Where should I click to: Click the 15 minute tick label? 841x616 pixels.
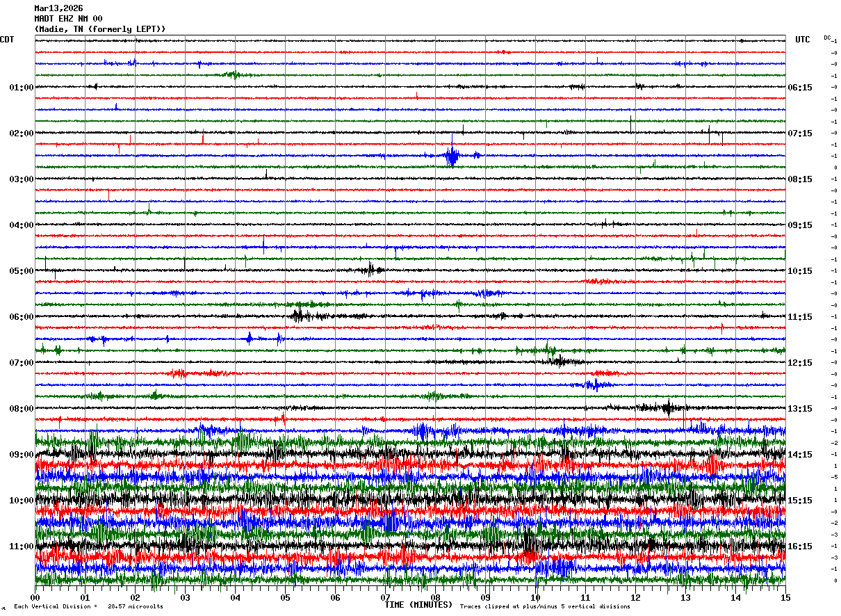point(785,597)
